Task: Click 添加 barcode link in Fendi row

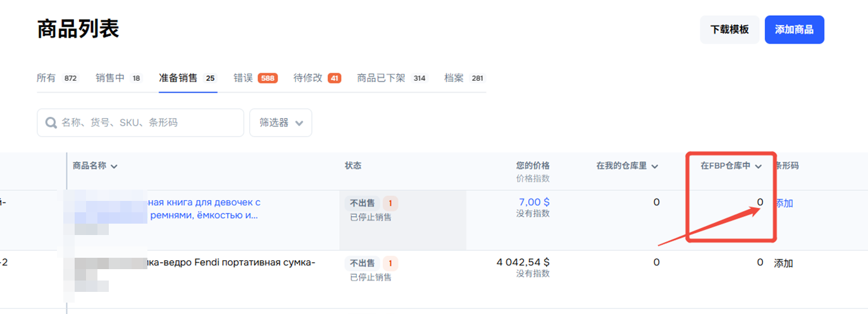Action: [x=783, y=263]
